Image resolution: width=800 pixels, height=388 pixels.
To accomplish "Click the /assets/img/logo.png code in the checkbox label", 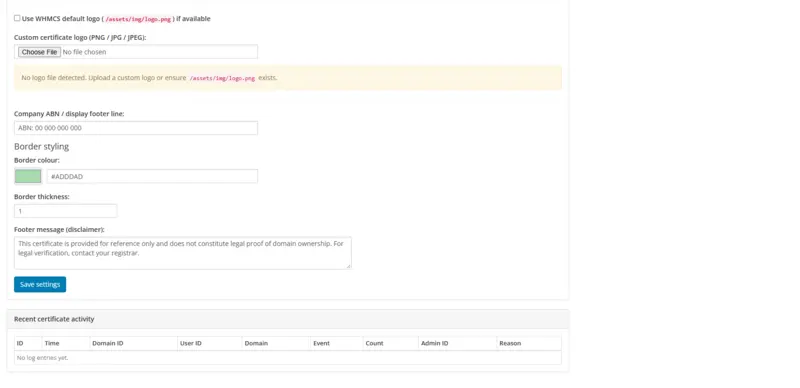I will coord(138,19).
